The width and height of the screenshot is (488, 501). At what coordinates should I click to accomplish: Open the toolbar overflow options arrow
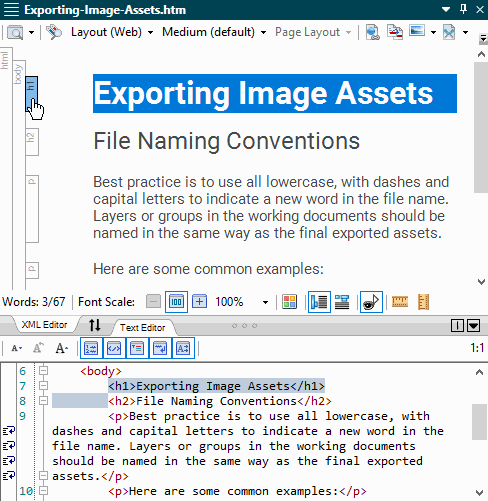coord(483,39)
